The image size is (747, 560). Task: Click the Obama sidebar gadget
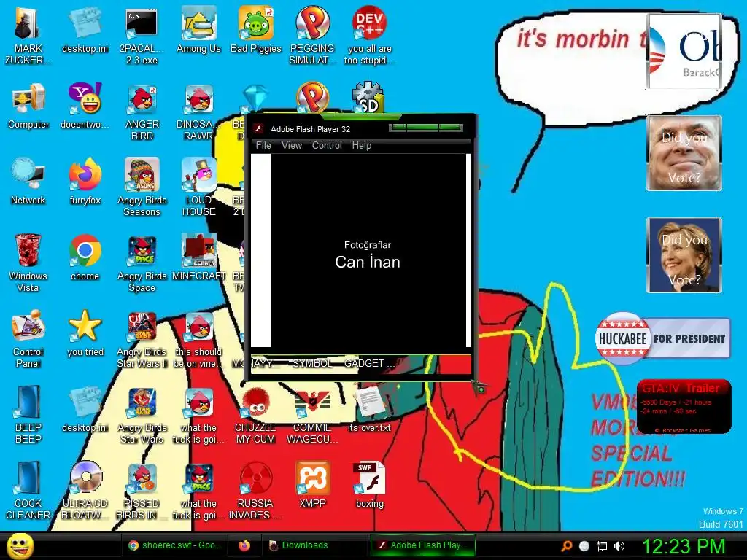pyautogui.click(x=684, y=51)
